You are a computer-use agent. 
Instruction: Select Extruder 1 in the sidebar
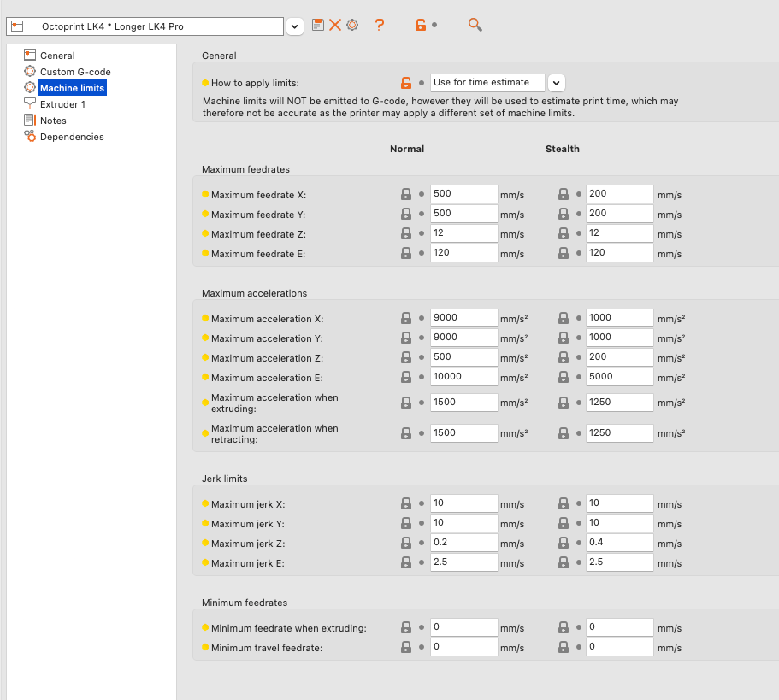pyautogui.click(x=62, y=104)
